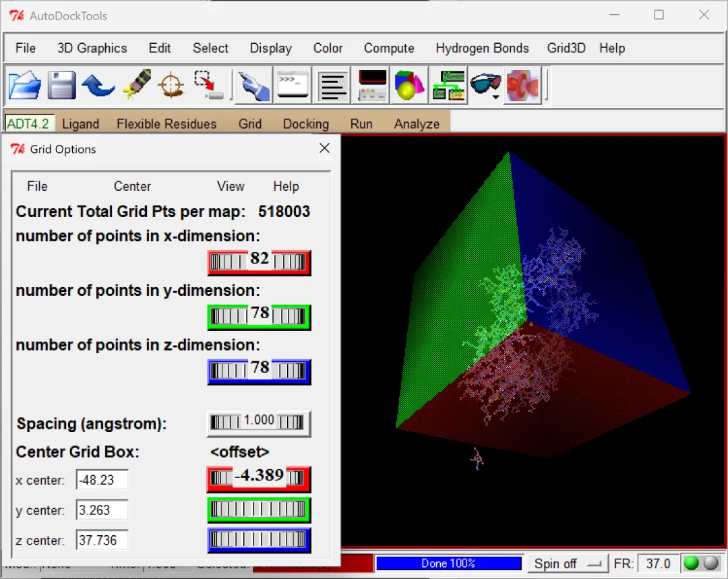The image size is (728, 579).
Task: Open the Color menu
Action: 328,48
